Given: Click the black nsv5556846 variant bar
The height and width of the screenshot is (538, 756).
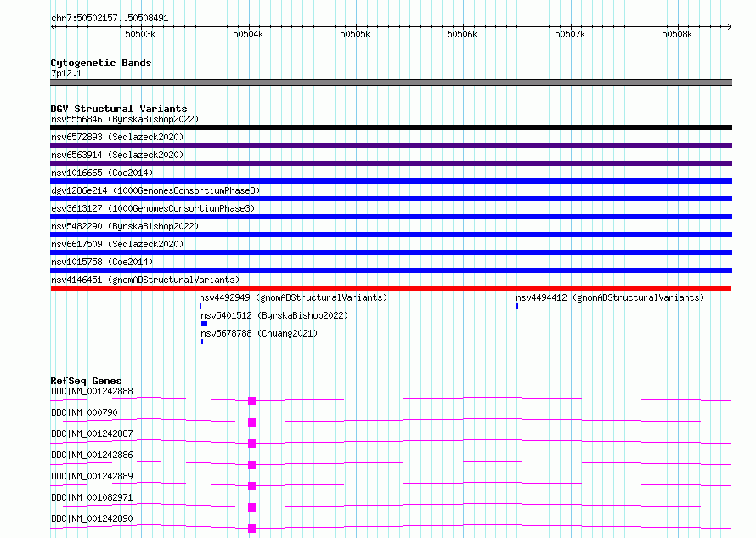Looking at the screenshot, I should click(391, 127).
